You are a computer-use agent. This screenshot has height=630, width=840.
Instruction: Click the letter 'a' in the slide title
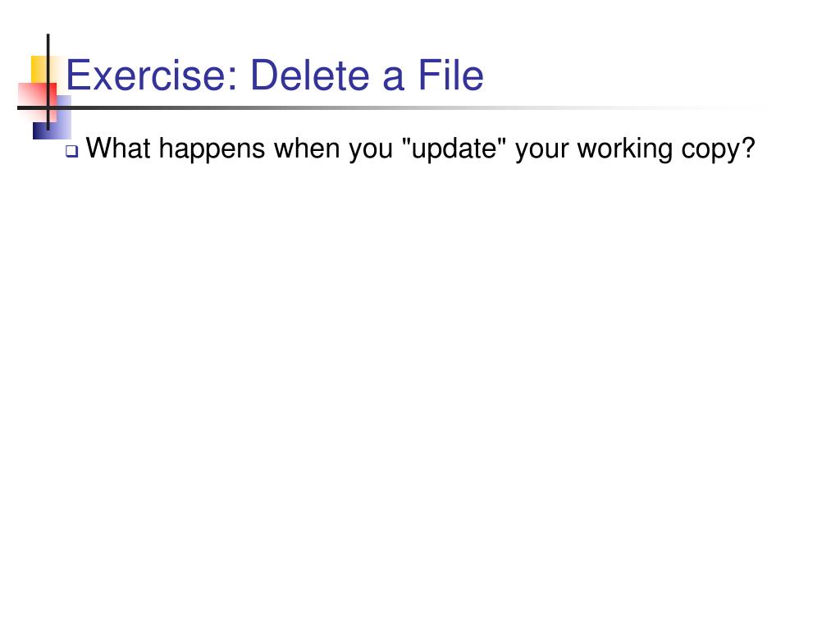pyautogui.click(x=393, y=78)
